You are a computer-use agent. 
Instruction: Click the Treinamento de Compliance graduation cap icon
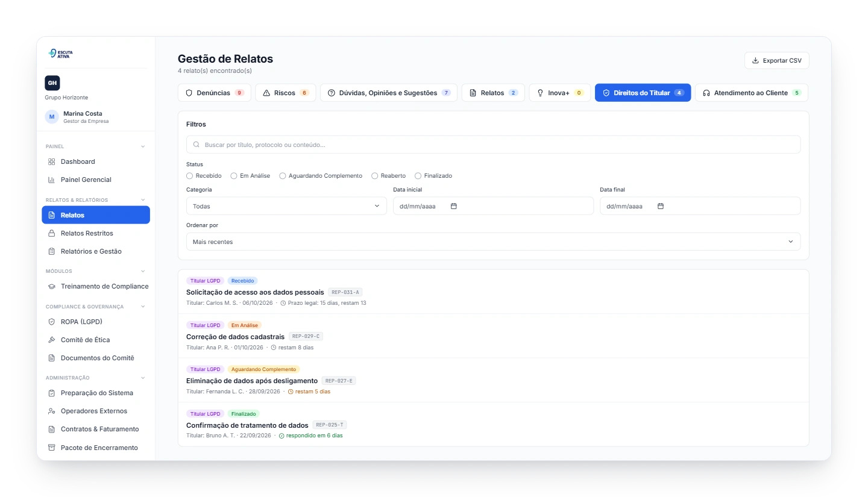pyautogui.click(x=52, y=286)
